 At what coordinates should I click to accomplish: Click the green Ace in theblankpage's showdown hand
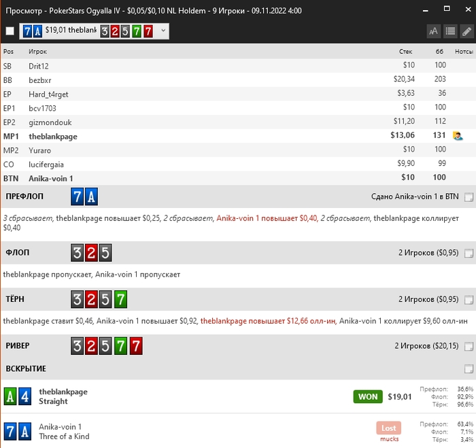click(x=10, y=396)
